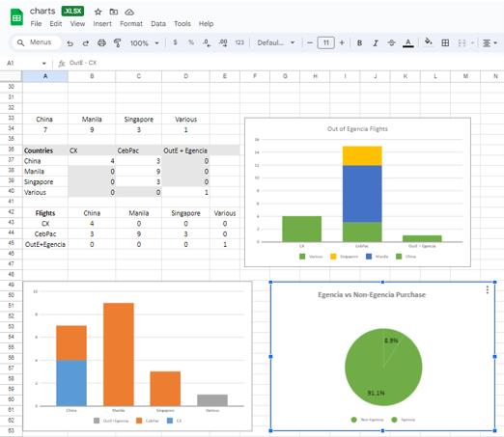Open the move to folder icon
Screen dimensions: 504x437
point(114,12)
